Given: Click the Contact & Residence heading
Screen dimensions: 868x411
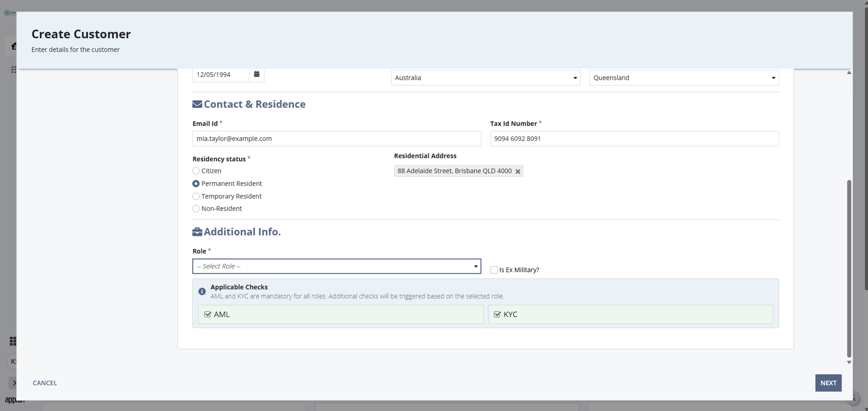Looking at the screenshot, I should 254,104.
